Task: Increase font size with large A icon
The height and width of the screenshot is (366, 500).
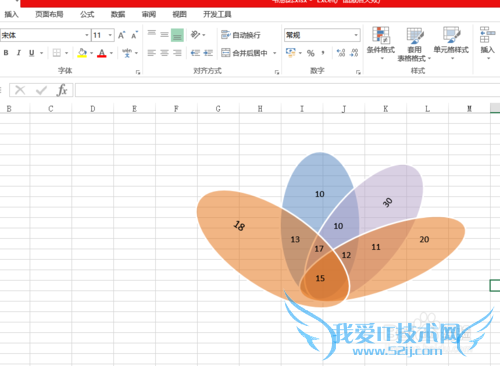Action: tap(121, 35)
